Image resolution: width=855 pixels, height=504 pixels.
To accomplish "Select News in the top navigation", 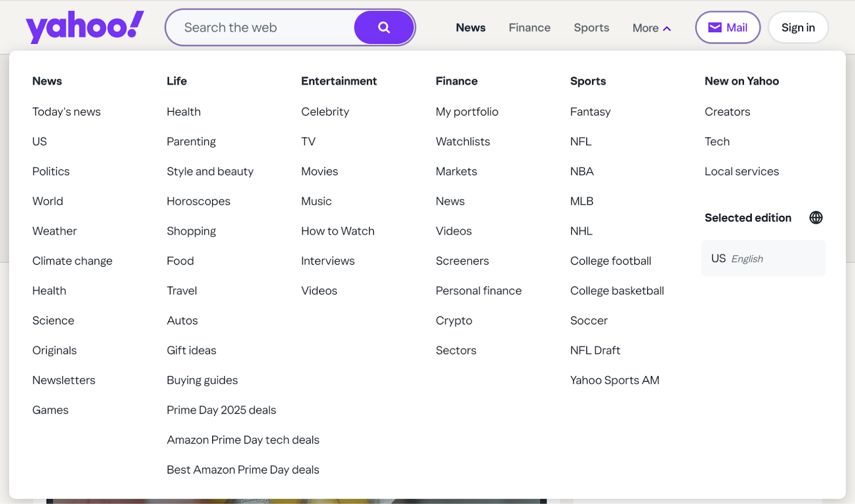I will click(x=470, y=27).
